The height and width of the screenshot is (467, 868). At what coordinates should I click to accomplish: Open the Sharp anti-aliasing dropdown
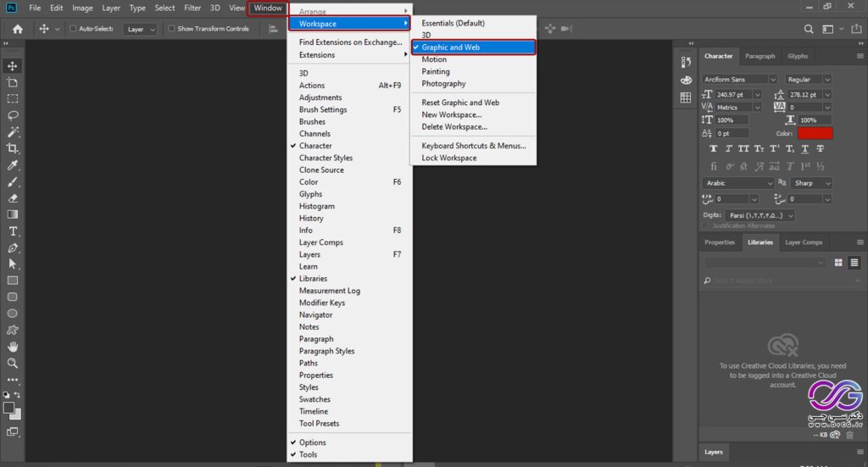pyautogui.click(x=810, y=183)
